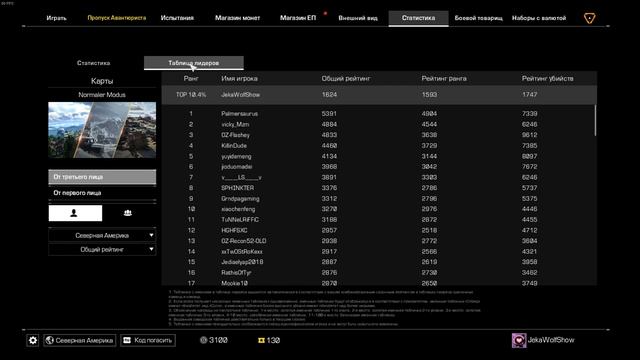Viewport: 640px width, 360px height.
Task: Open Наборы с валютой tab
Action: point(539,18)
